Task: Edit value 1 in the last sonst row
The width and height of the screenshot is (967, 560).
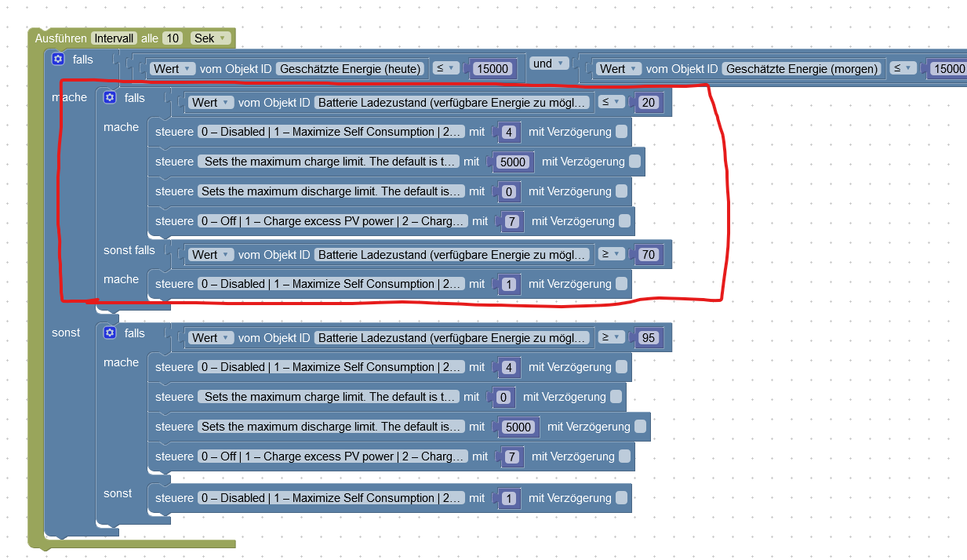Action: (x=509, y=499)
